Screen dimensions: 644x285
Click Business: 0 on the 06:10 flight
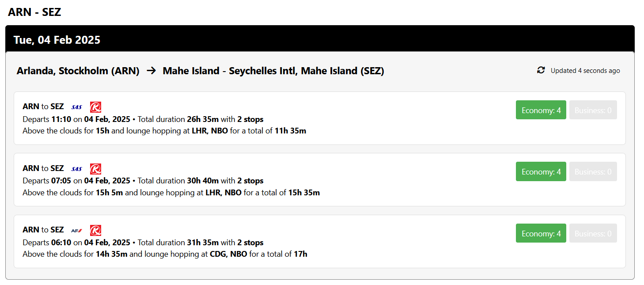[593, 233]
